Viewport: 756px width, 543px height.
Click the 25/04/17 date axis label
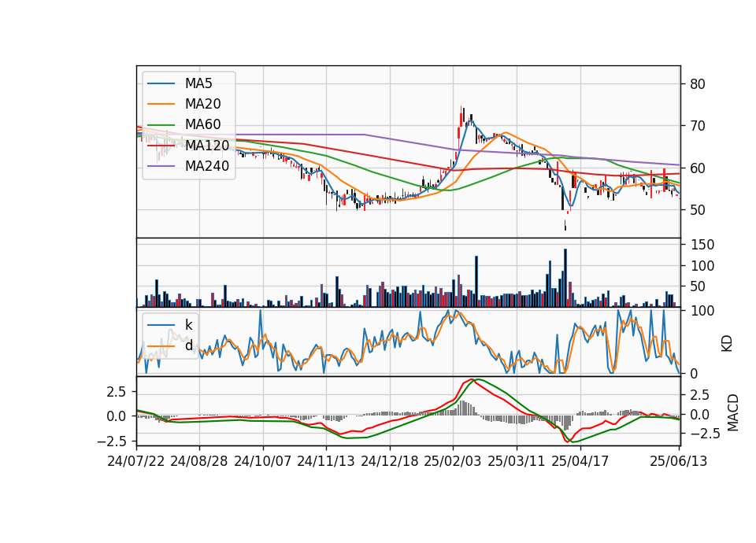580,461
